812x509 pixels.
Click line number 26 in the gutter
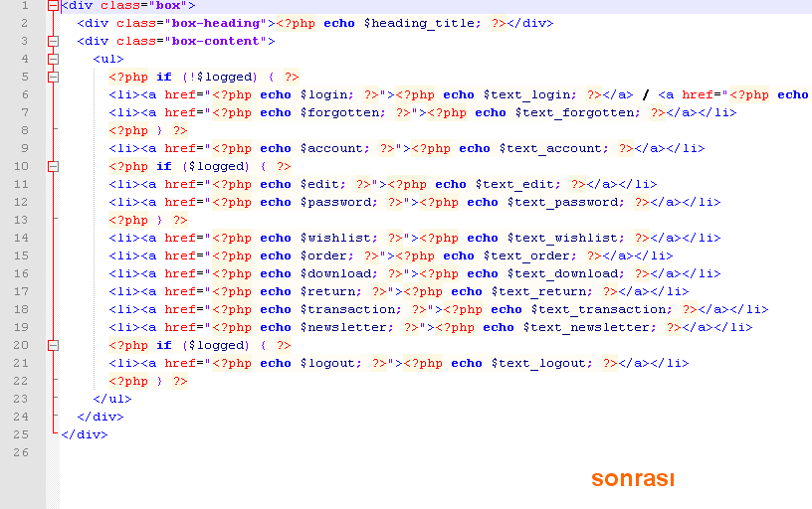tap(22, 452)
